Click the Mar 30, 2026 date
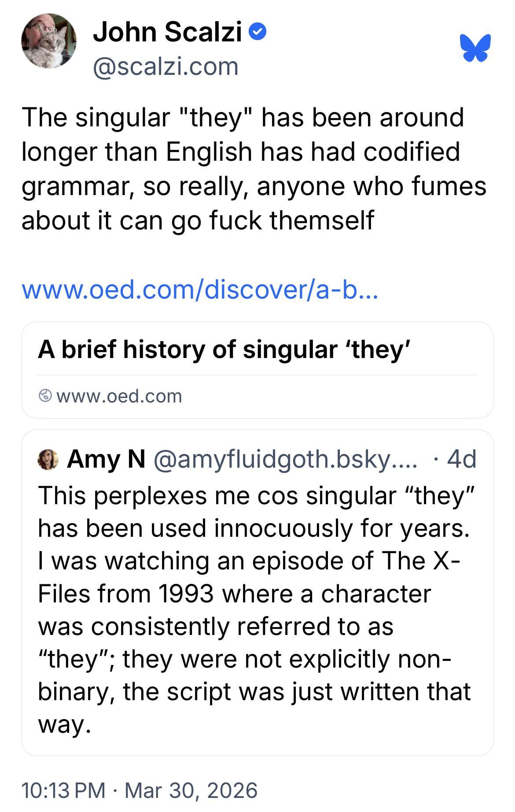The width and height of the screenshot is (515, 812). click(x=191, y=790)
